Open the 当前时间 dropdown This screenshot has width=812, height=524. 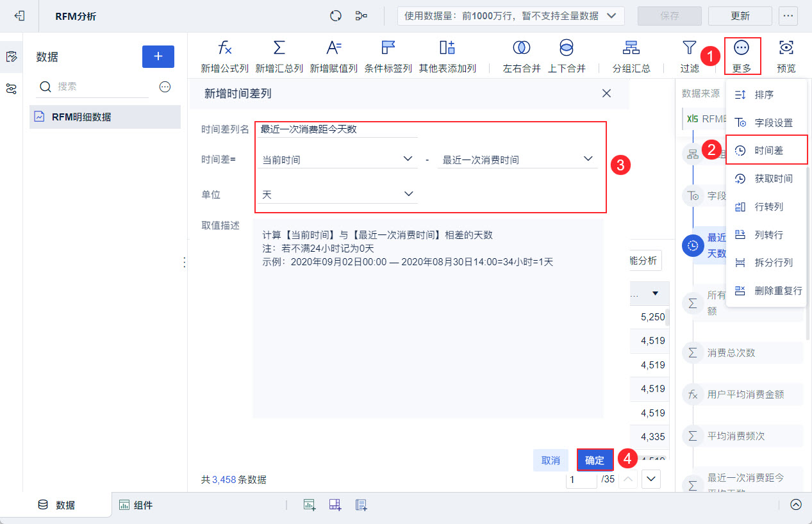tap(338, 160)
